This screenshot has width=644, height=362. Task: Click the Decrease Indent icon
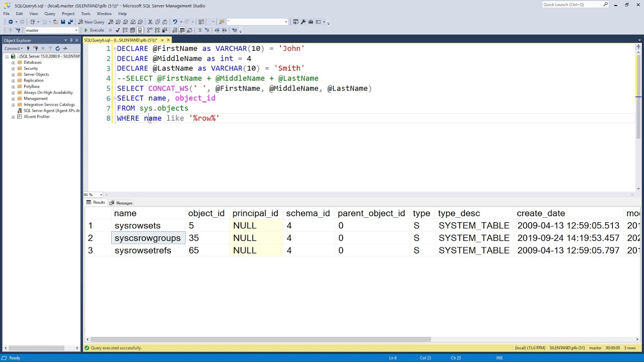[217, 30]
